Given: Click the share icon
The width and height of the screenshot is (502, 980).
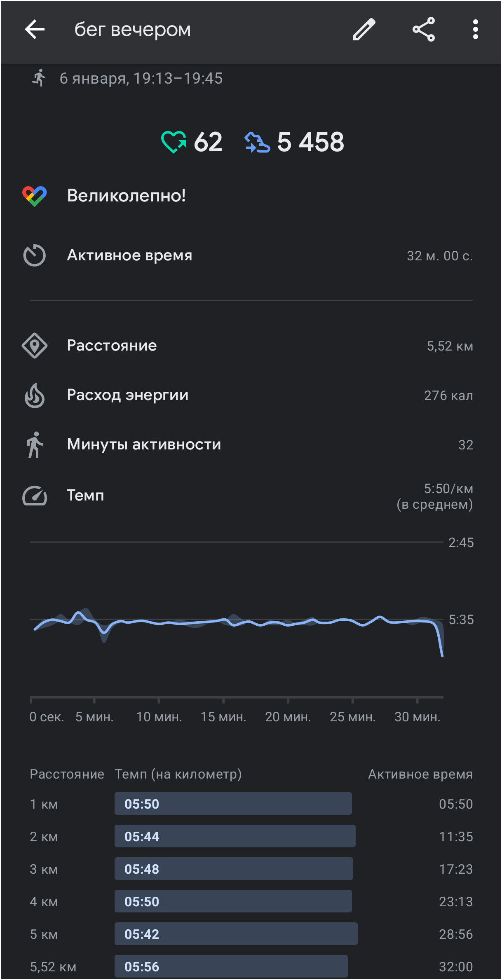Looking at the screenshot, I should (424, 30).
